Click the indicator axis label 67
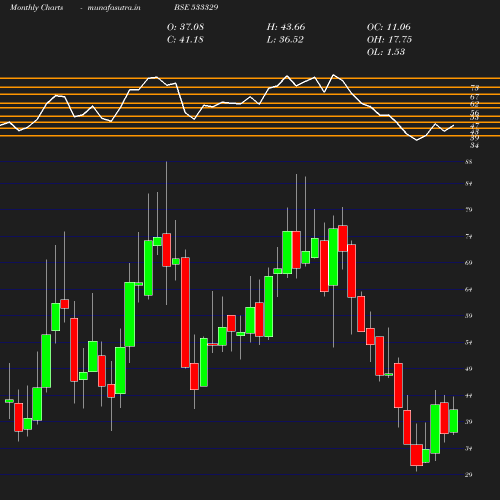The width and height of the screenshot is (500, 500). coord(474,97)
